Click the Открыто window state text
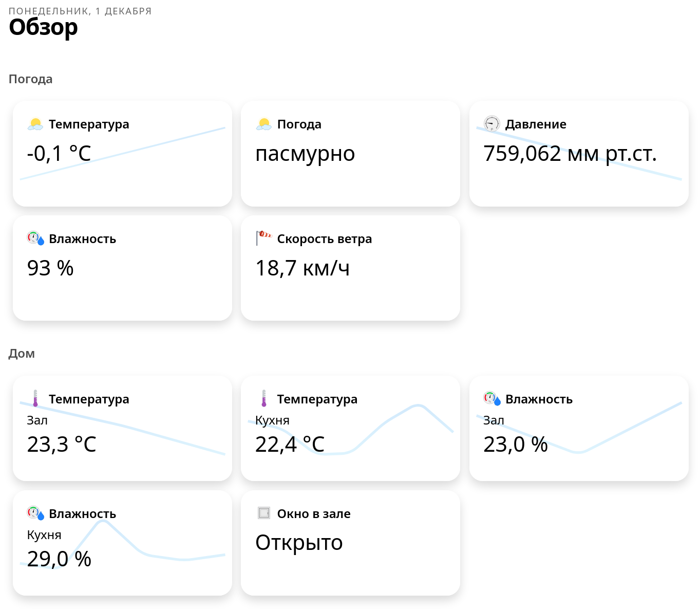The image size is (700, 609). pos(299,543)
